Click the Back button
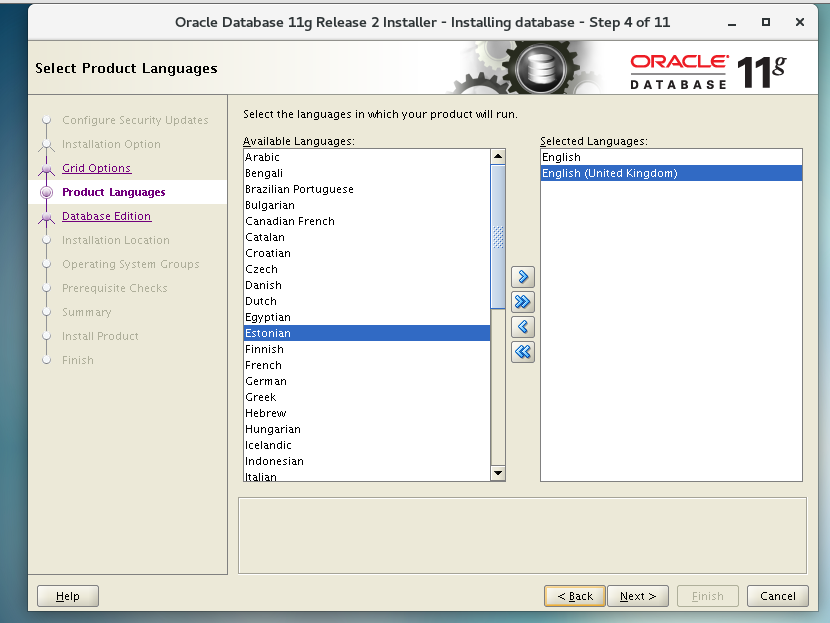830x623 pixels. coord(574,596)
